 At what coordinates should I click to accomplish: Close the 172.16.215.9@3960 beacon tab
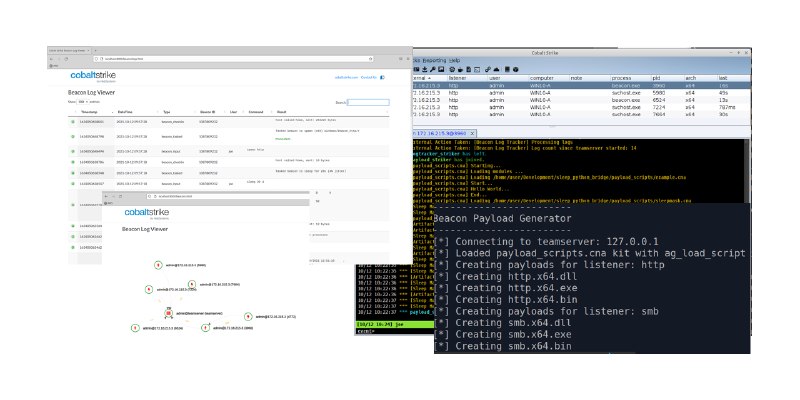[472, 133]
